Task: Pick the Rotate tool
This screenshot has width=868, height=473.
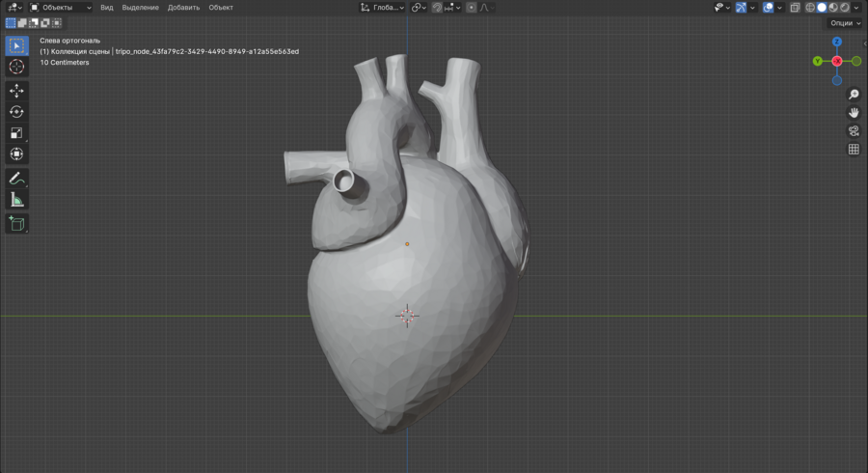Action: (16, 112)
